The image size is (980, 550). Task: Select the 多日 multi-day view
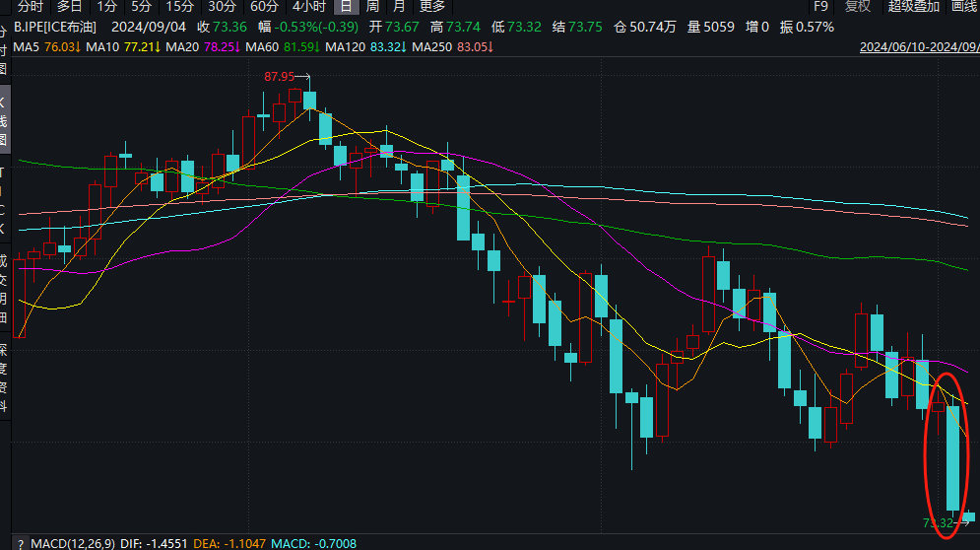tap(69, 6)
